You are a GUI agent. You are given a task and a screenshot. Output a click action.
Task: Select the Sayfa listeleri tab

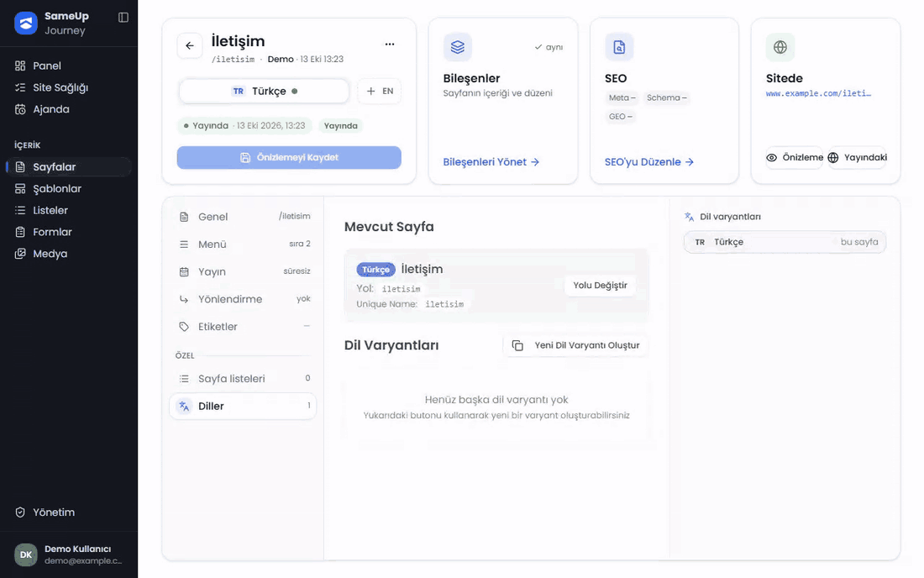click(244, 379)
